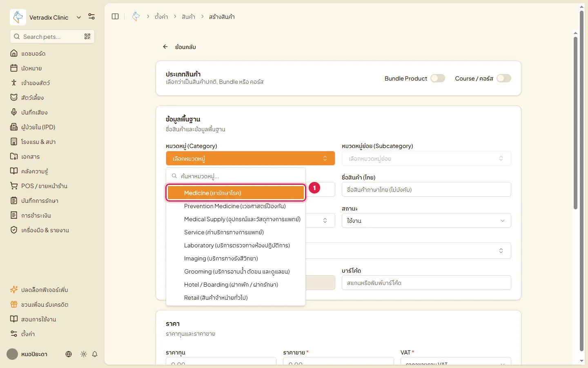
Task: Click the QR scan icon in search box
Action: point(87,36)
